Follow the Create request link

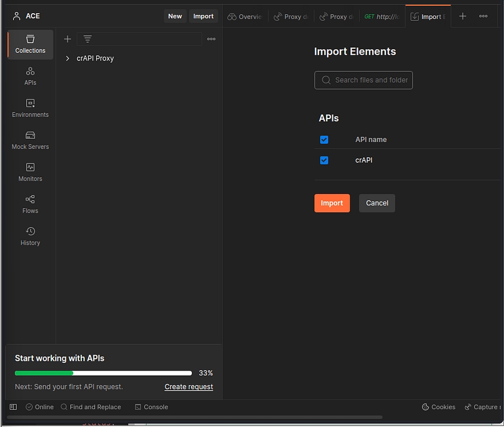tap(188, 387)
